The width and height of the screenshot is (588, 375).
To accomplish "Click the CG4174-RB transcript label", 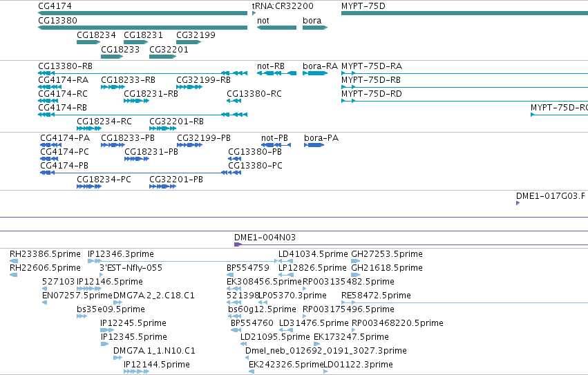I will point(63,108).
